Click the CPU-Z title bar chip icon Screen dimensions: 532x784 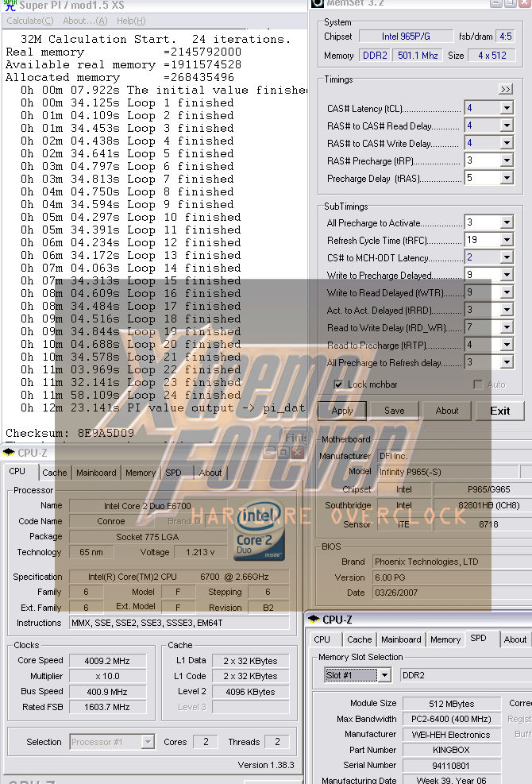pyautogui.click(x=9, y=453)
